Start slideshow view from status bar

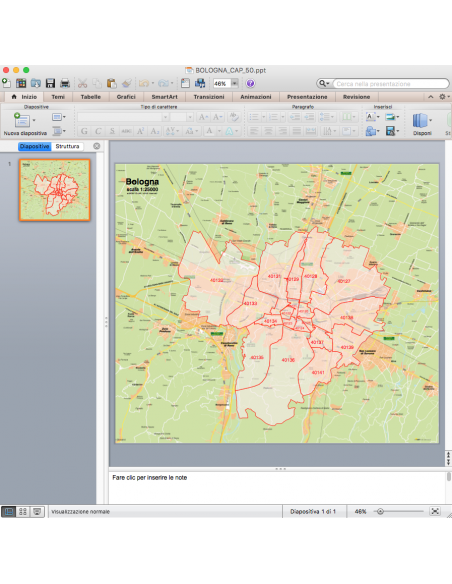coord(37,512)
